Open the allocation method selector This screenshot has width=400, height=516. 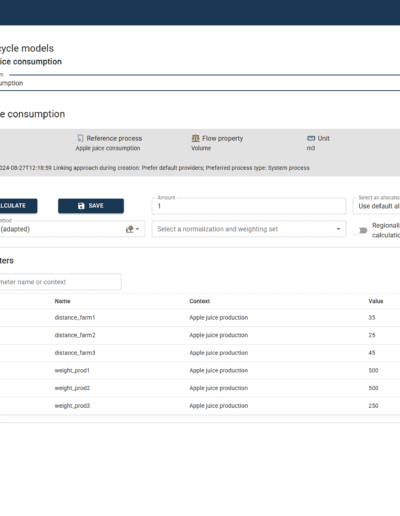pos(376,206)
